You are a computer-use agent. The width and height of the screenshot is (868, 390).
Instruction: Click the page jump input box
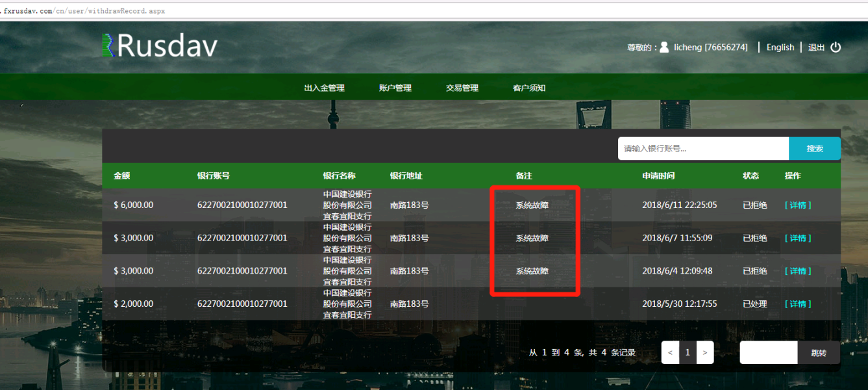[x=768, y=353]
